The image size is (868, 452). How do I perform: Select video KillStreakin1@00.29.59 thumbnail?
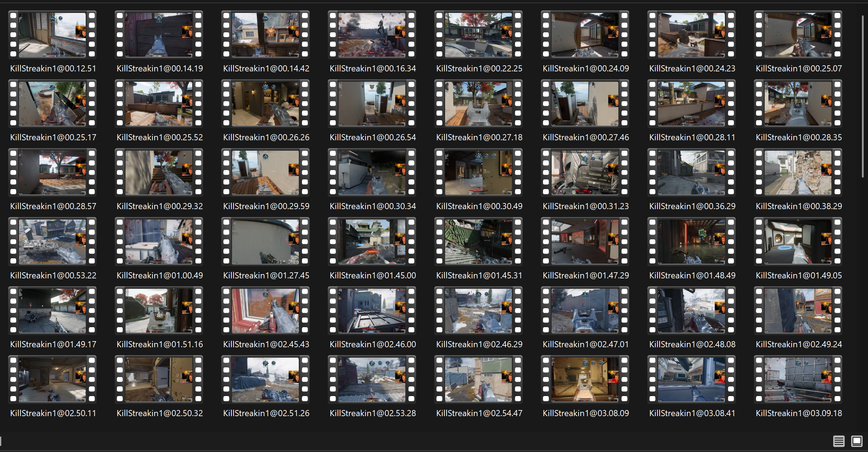tap(265, 173)
